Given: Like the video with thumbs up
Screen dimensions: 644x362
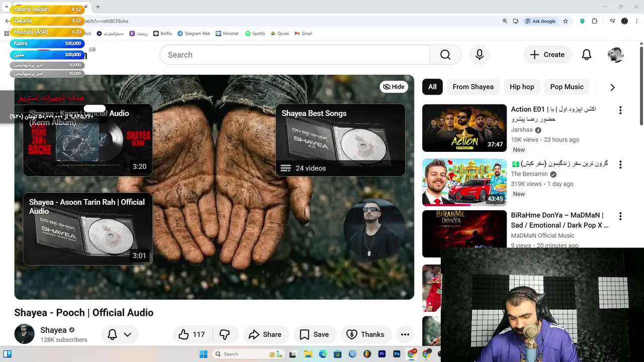Looking at the screenshot, I should (x=192, y=334).
